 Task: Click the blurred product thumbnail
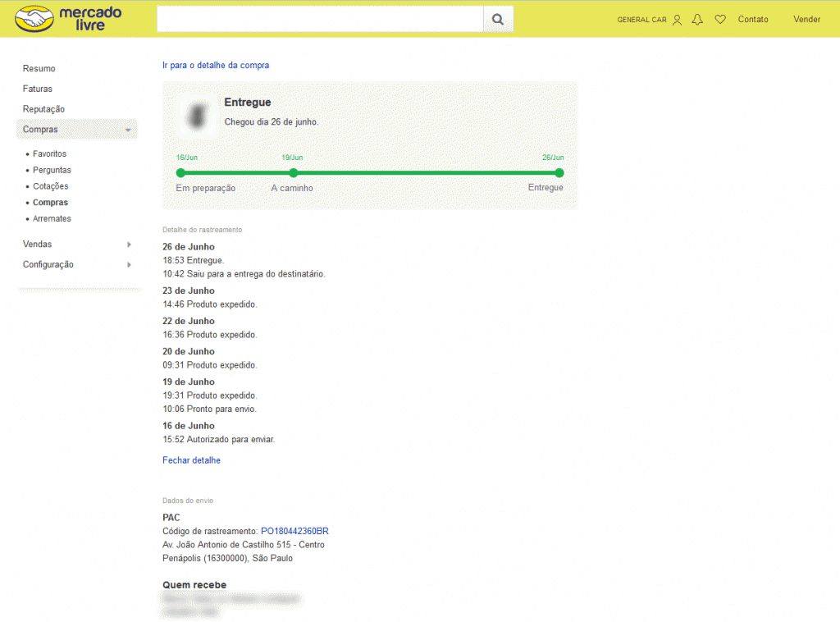(196, 117)
